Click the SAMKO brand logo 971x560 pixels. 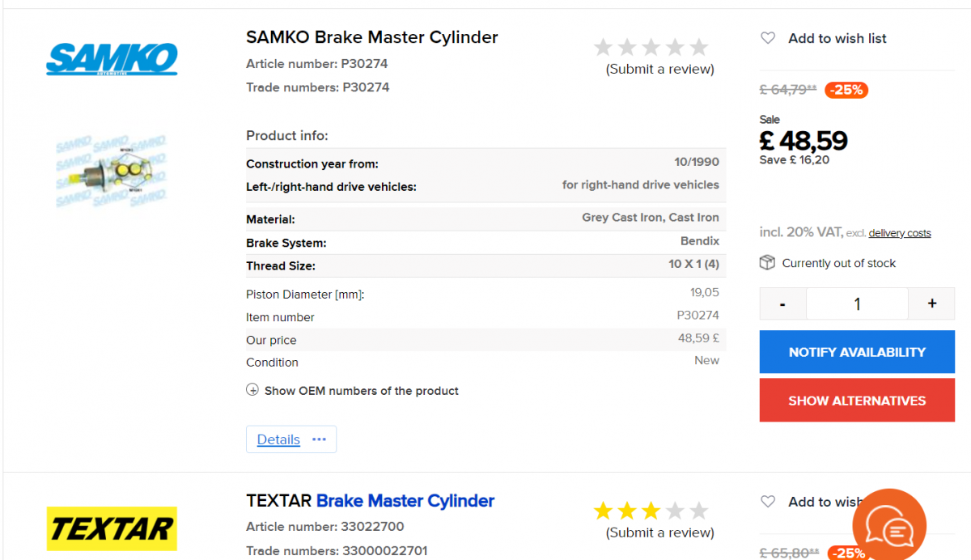tap(112, 59)
